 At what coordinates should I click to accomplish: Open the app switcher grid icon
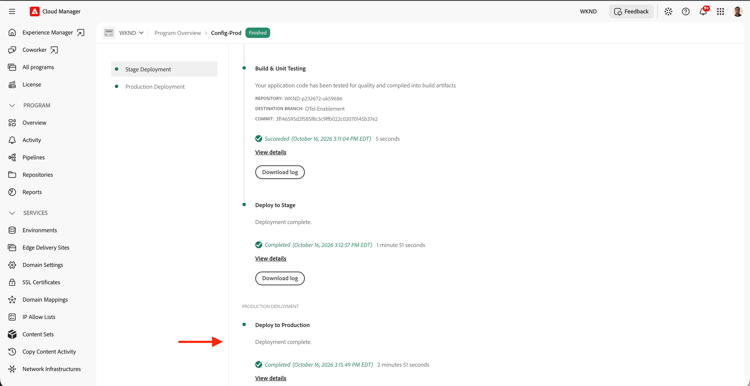pyautogui.click(x=720, y=11)
